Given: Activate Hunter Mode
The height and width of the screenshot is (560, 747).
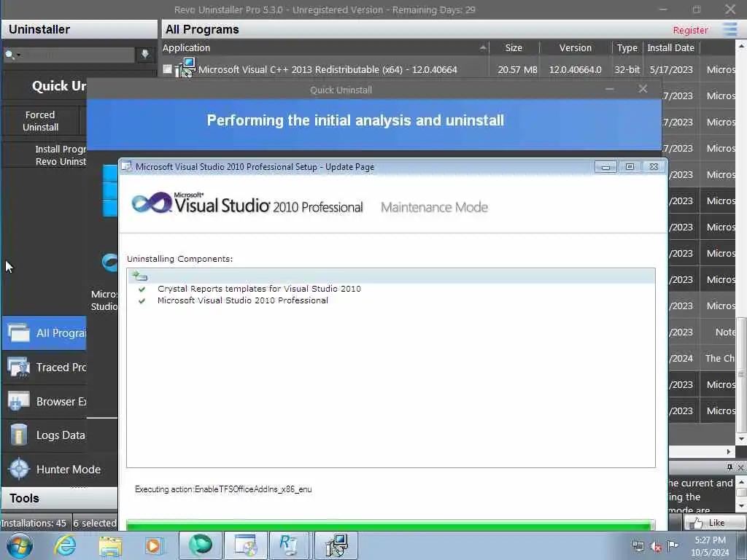Looking at the screenshot, I should [x=60, y=469].
